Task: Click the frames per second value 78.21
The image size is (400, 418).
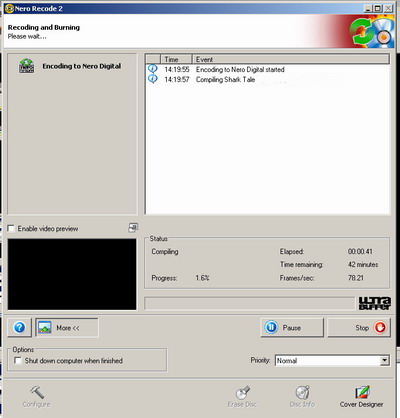Action: click(x=356, y=278)
